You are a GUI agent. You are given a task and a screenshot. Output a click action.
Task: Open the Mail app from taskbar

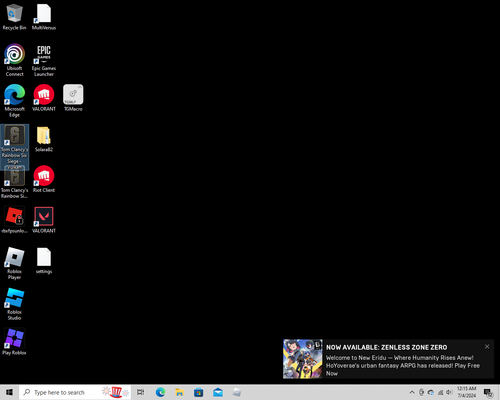[218, 392]
